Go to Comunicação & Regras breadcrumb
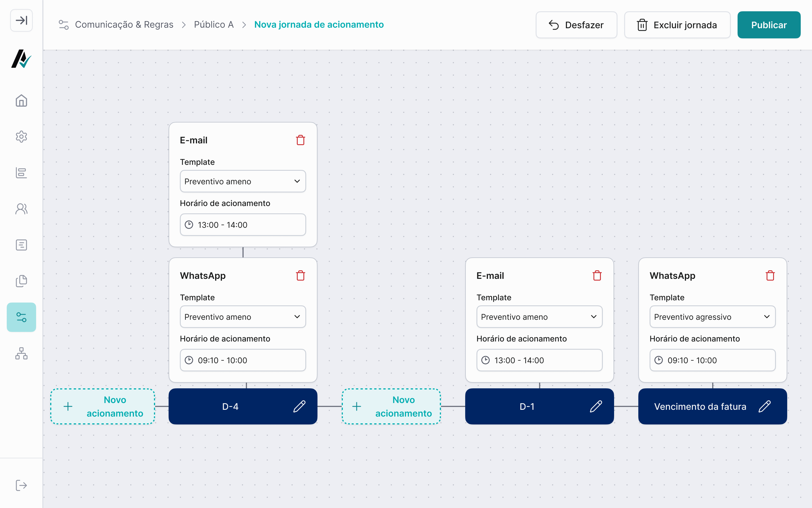Screen dimensions: 812x508 pos(124,25)
